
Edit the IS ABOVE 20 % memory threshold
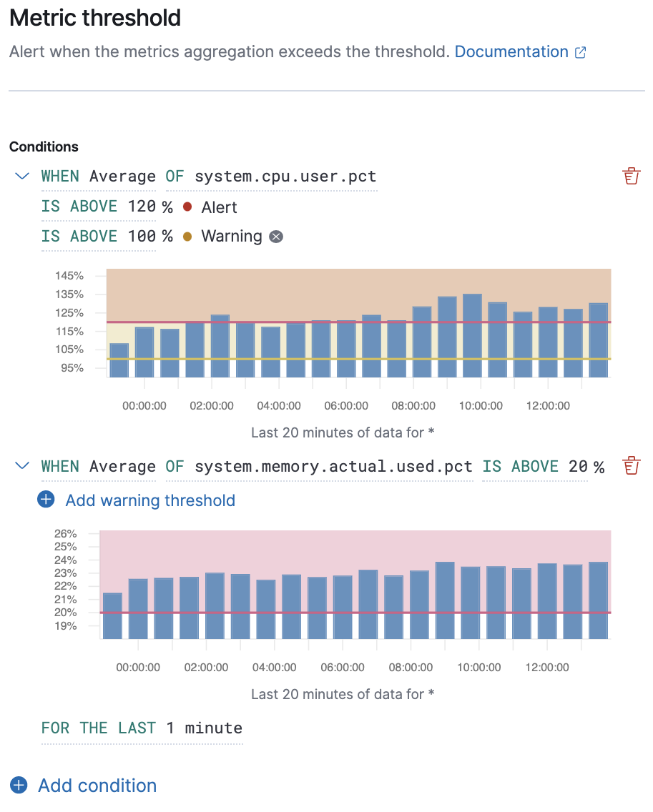coord(543,467)
